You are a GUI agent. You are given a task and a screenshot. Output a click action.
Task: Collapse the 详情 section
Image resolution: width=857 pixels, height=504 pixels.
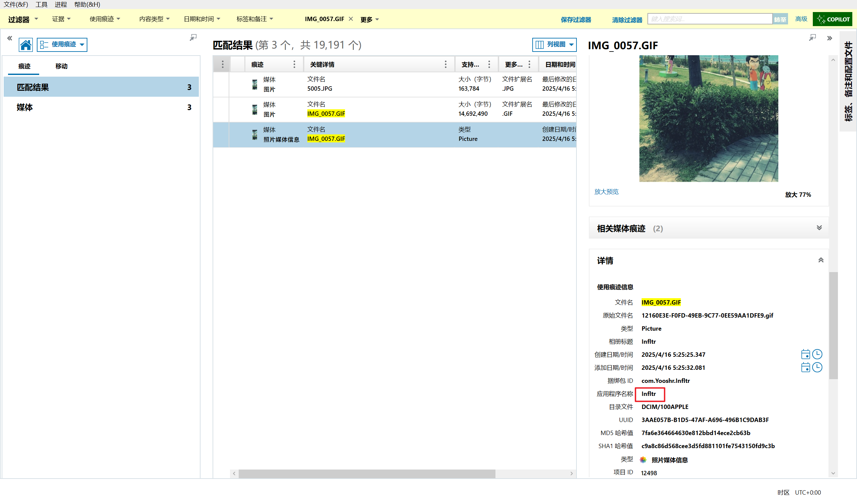pos(821,260)
